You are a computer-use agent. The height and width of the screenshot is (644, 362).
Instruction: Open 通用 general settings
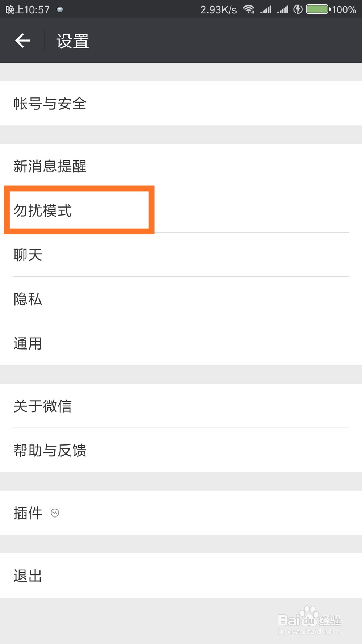click(x=28, y=343)
